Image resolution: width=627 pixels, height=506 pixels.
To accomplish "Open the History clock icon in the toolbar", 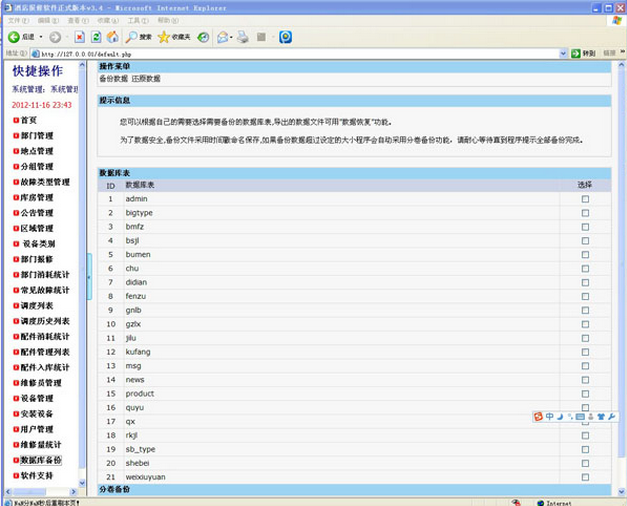I will pyautogui.click(x=203, y=37).
